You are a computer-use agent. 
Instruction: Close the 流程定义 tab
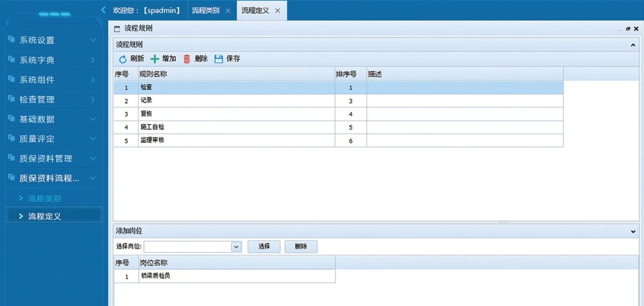pos(277,11)
